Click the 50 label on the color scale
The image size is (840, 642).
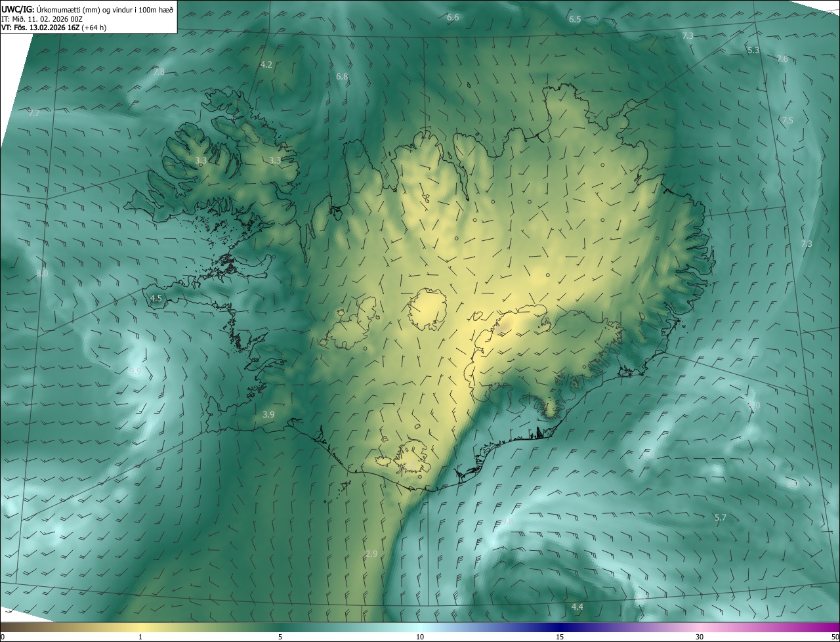click(x=835, y=637)
